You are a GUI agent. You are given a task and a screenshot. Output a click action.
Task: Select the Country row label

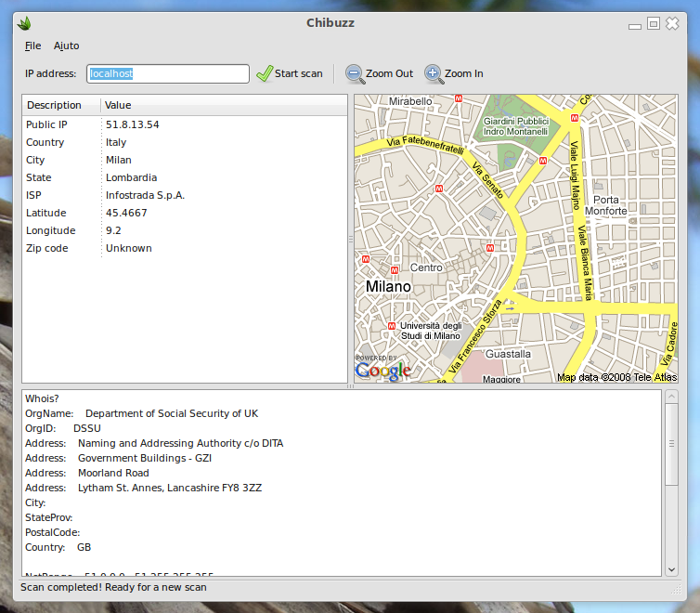tap(45, 142)
